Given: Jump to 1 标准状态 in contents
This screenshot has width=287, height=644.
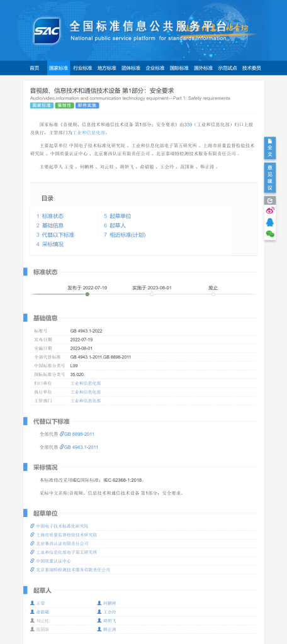Looking at the screenshot, I should tap(50, 216).
